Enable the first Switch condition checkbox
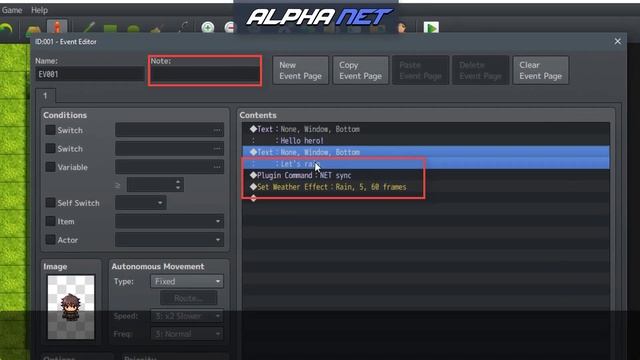640x360 pixels. point(51,130)
